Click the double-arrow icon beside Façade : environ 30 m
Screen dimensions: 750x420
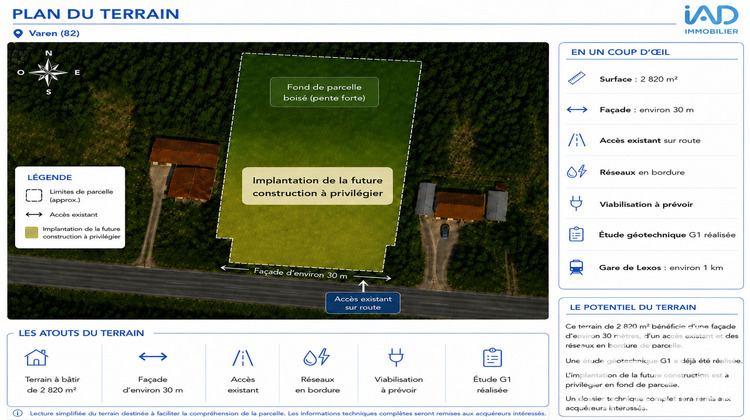(577, 110)
